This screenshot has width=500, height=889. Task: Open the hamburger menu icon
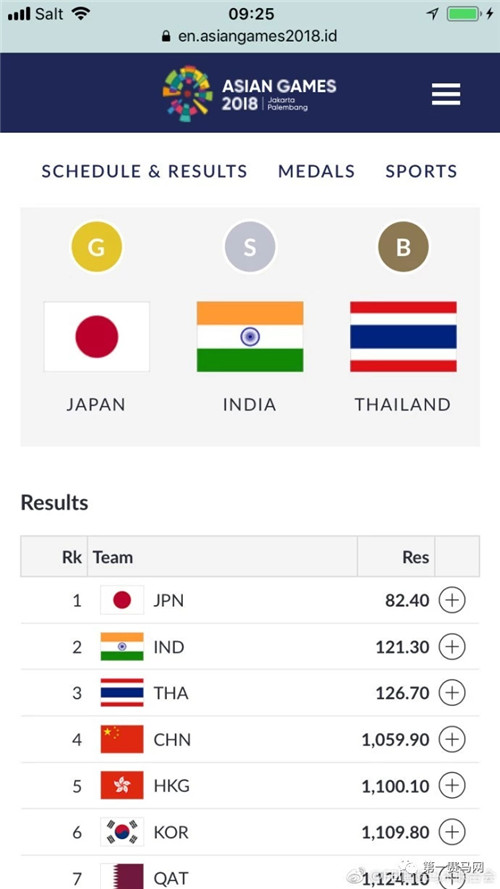(x=446, y=94)
